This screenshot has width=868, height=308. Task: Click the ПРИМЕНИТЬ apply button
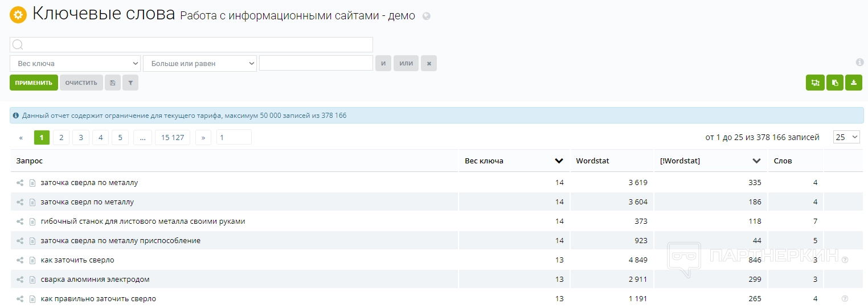(34, 83)
